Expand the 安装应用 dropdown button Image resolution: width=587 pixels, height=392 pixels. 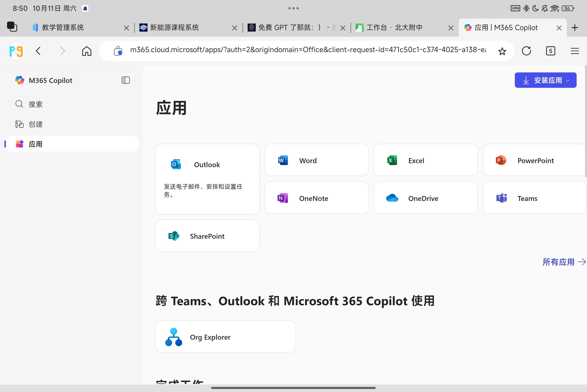545,80
